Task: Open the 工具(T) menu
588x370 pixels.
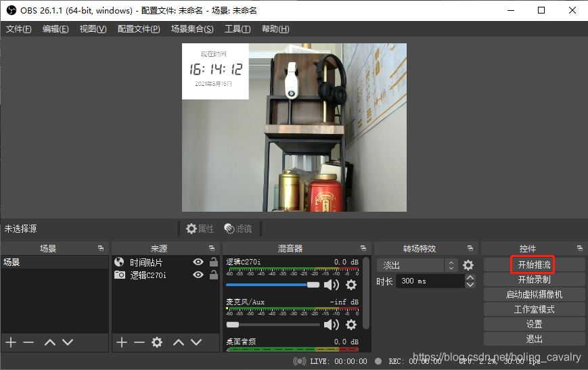Action: [238, 29]
